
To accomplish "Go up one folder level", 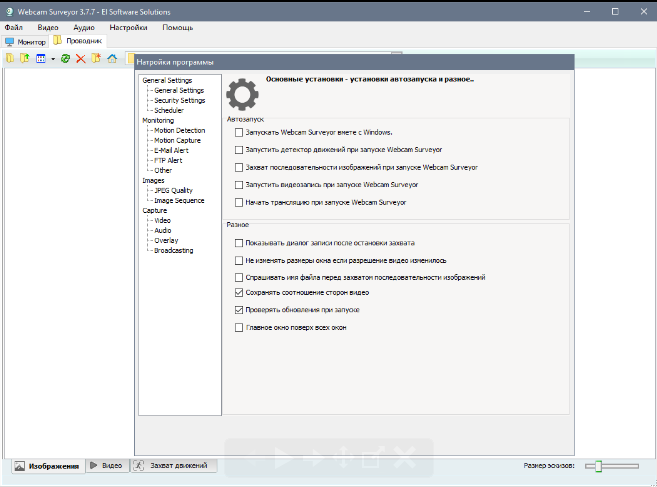I will tap(25, 59).
